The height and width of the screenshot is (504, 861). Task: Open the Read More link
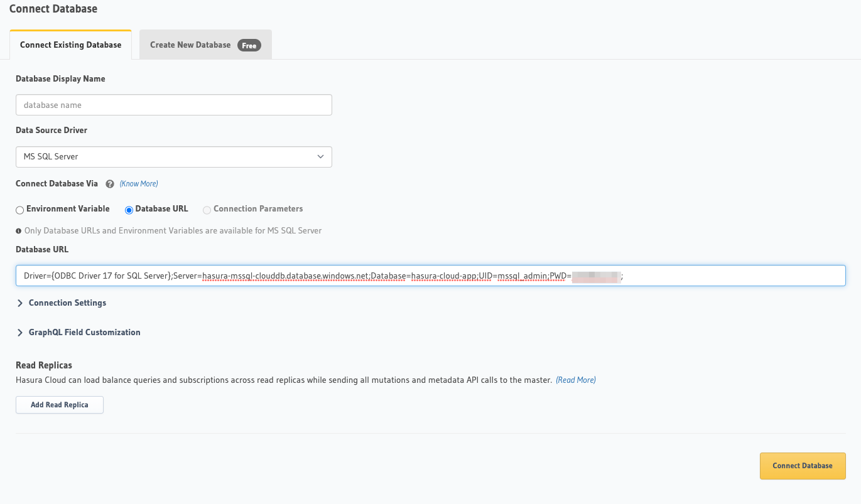click(576, 380)
